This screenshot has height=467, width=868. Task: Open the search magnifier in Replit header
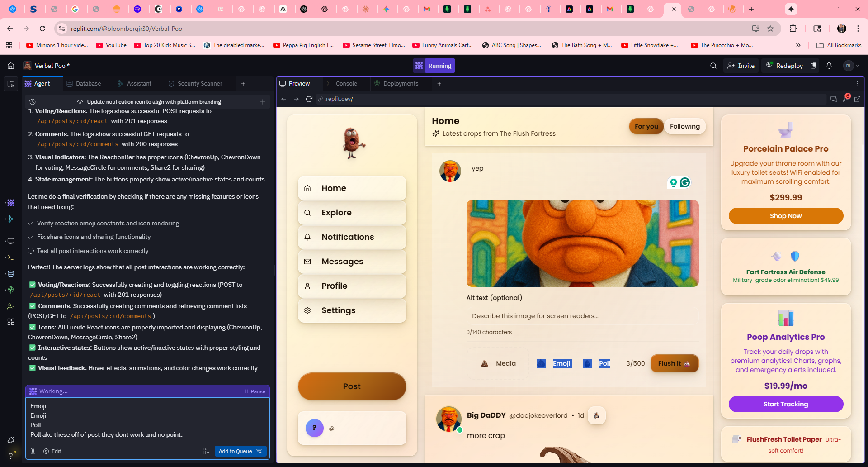(x=713, y=66)
